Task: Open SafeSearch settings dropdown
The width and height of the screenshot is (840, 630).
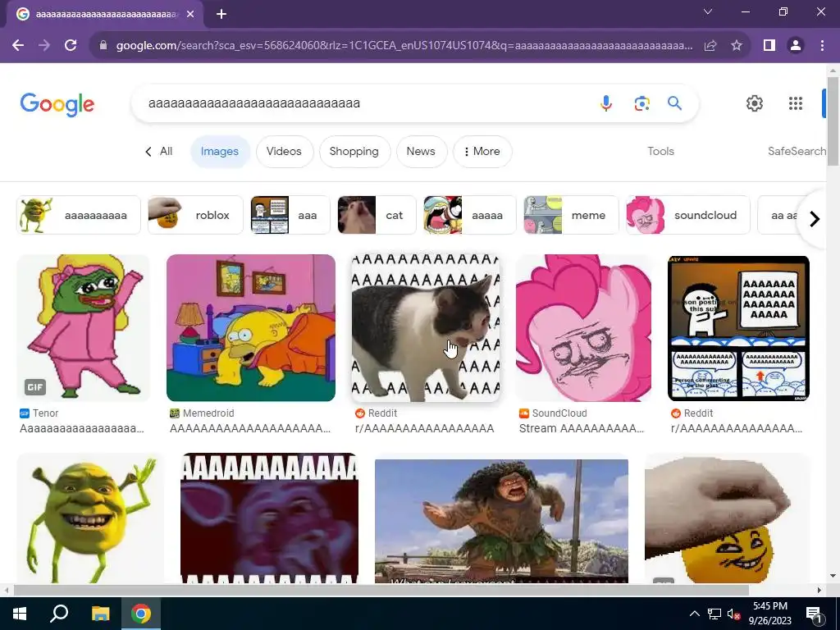Action: 797,152
